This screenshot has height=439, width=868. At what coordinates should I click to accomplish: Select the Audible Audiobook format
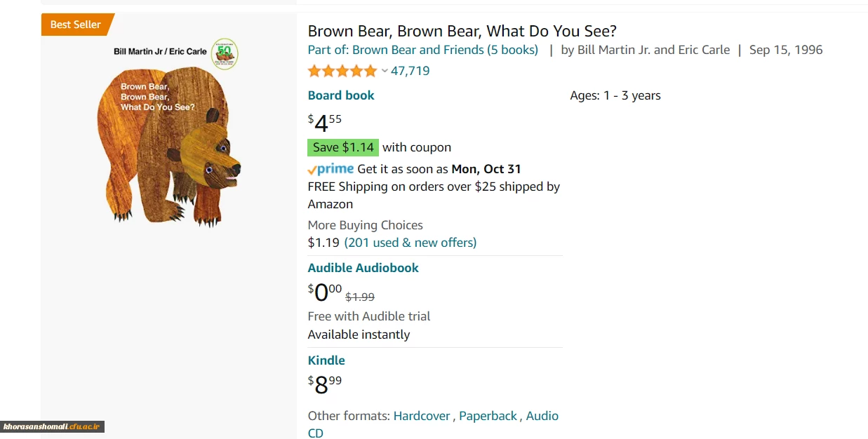click(x=363, y=268)
